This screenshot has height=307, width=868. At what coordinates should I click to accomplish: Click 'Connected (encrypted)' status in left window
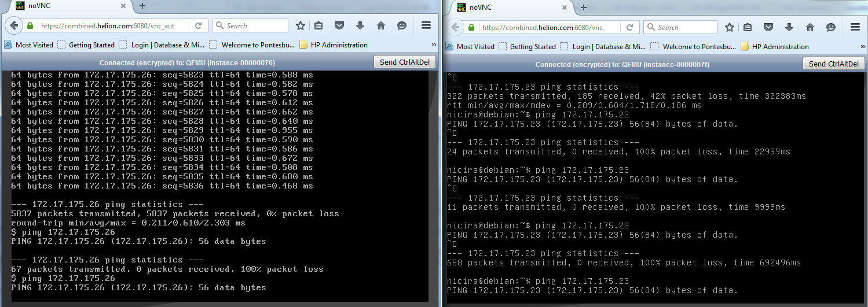[x=187, y=62]
